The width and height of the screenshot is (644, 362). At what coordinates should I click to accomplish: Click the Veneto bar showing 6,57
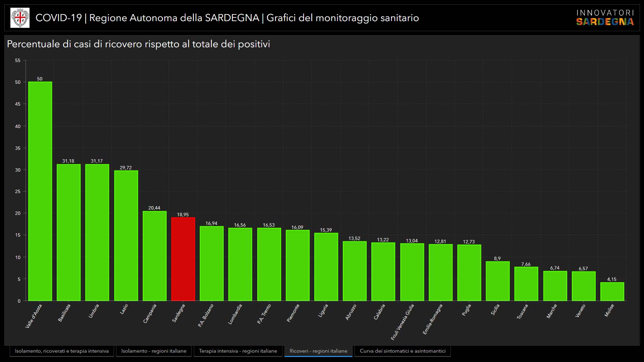(584, 286)
